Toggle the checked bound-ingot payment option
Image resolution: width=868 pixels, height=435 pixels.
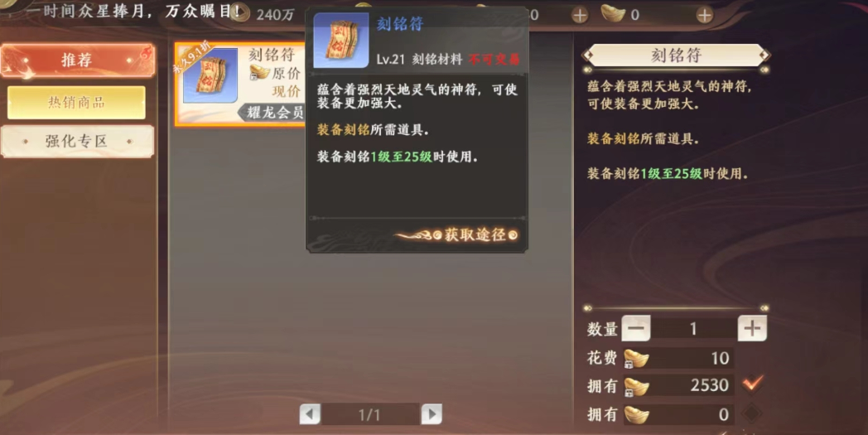point(752,384)
